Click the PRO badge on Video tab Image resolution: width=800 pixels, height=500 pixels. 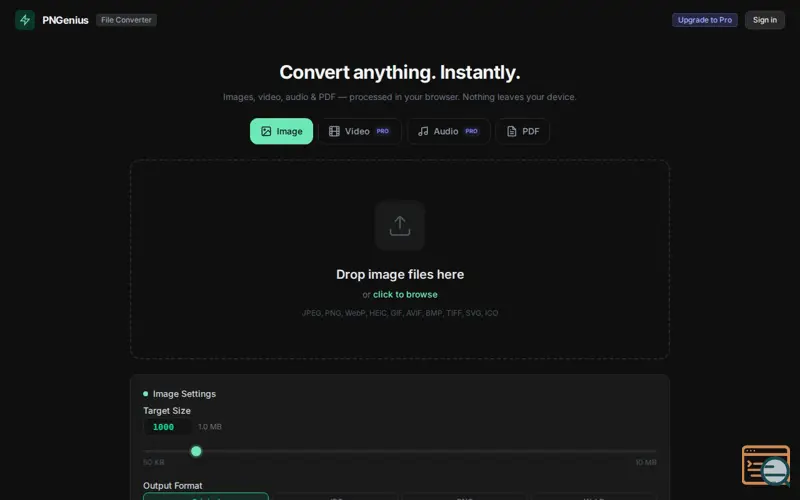[383, 131]
